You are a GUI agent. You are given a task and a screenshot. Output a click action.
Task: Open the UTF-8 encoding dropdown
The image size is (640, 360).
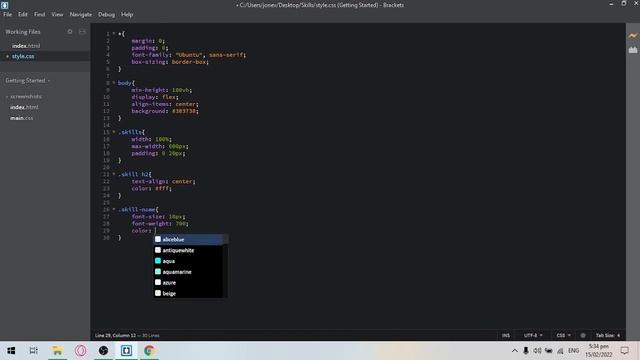point(533,336)
